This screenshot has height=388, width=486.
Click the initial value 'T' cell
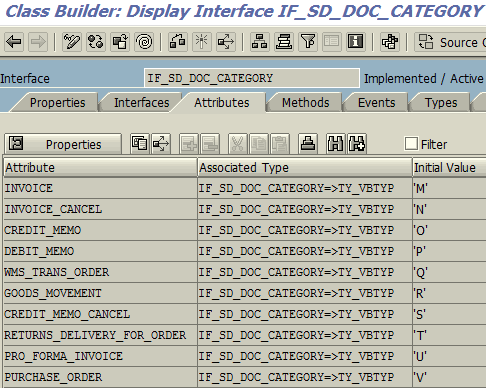(449, 335)
